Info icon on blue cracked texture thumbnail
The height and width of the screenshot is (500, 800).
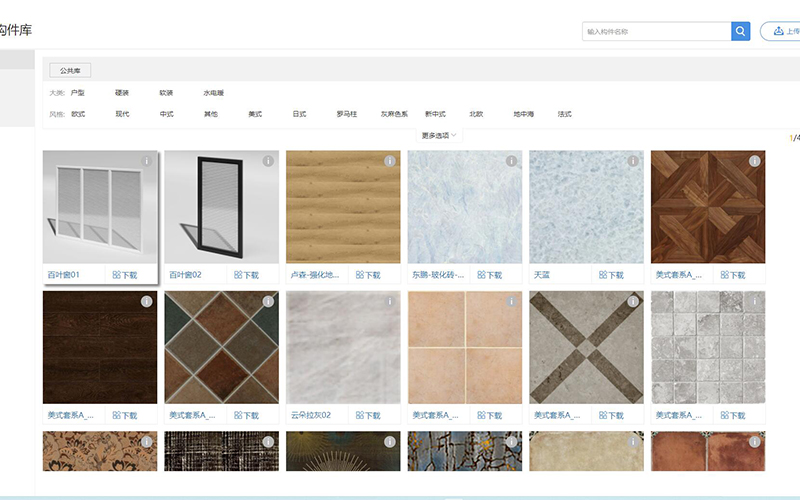(511, 442)
